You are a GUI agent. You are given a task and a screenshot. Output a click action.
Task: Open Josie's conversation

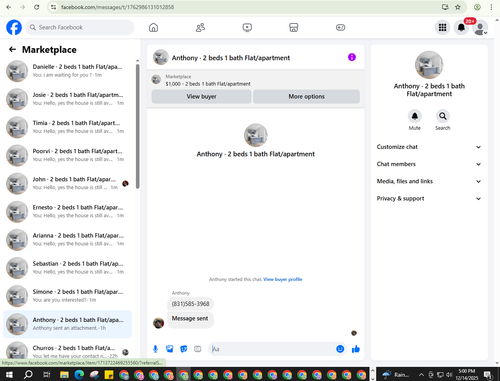click(67, 99)
